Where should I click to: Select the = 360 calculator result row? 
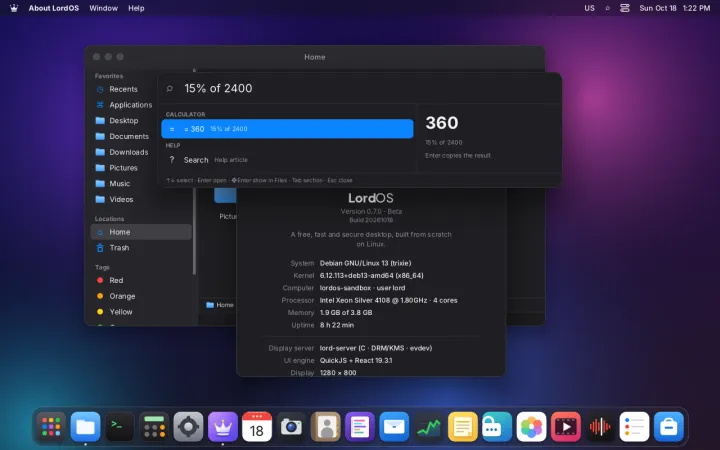coord(287,129)
